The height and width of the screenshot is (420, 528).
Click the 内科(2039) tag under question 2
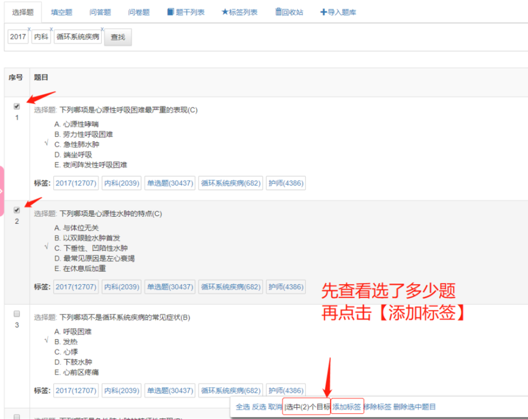[x=121, y=287]
